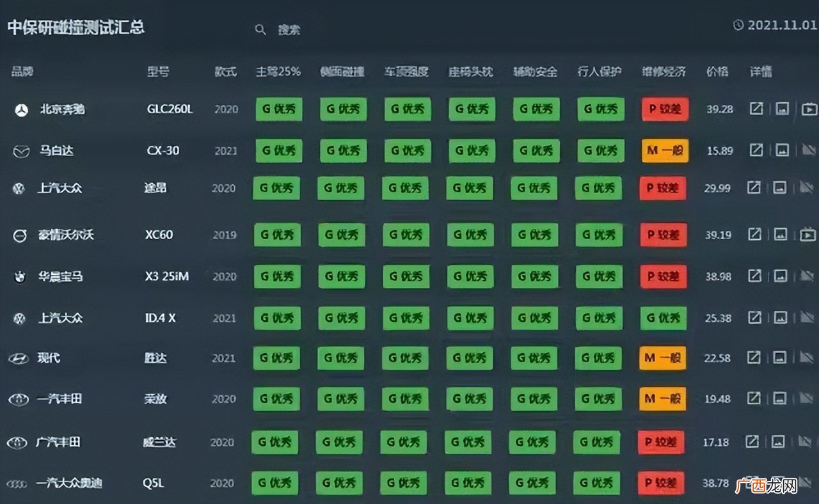
Task: Click the 中保研碰撞测试汇总 page title
Action: click(x=76, y=28)
